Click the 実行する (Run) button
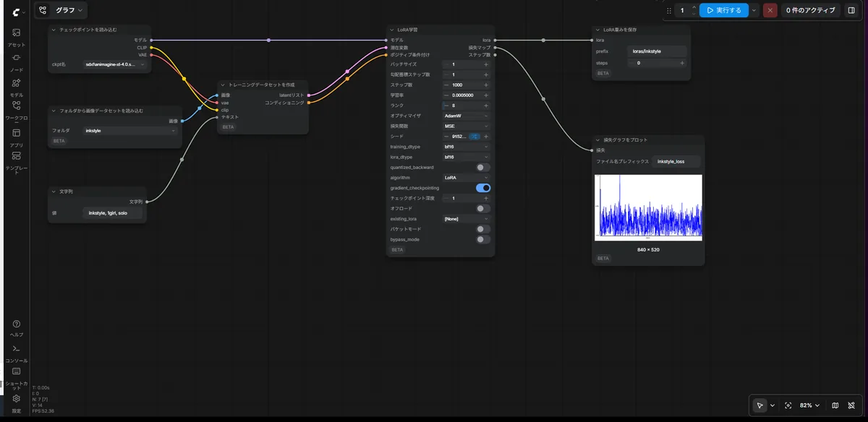868x422 pixels. (723, 10)
